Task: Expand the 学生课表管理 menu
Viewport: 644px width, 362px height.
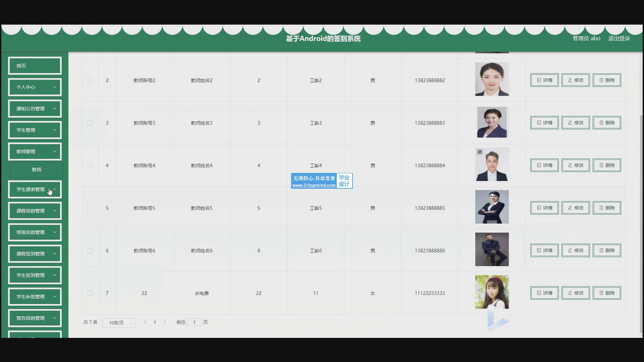Action: [35, 189]
